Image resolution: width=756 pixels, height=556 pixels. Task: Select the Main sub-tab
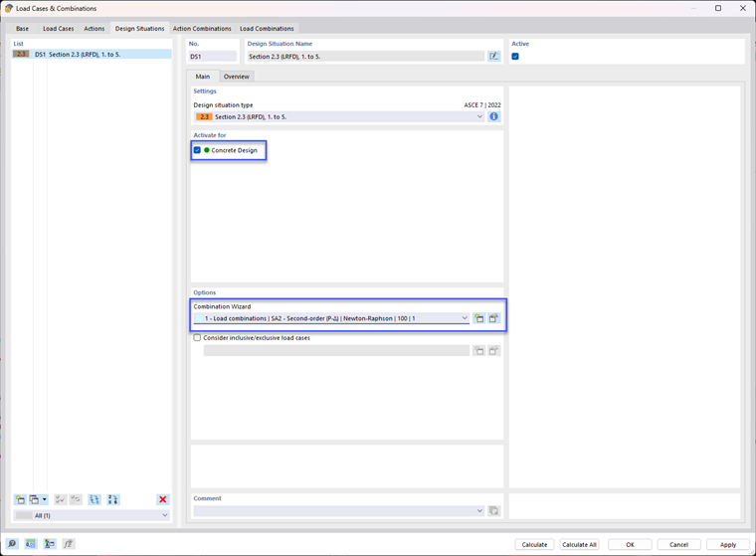click(x=203, y=77)
